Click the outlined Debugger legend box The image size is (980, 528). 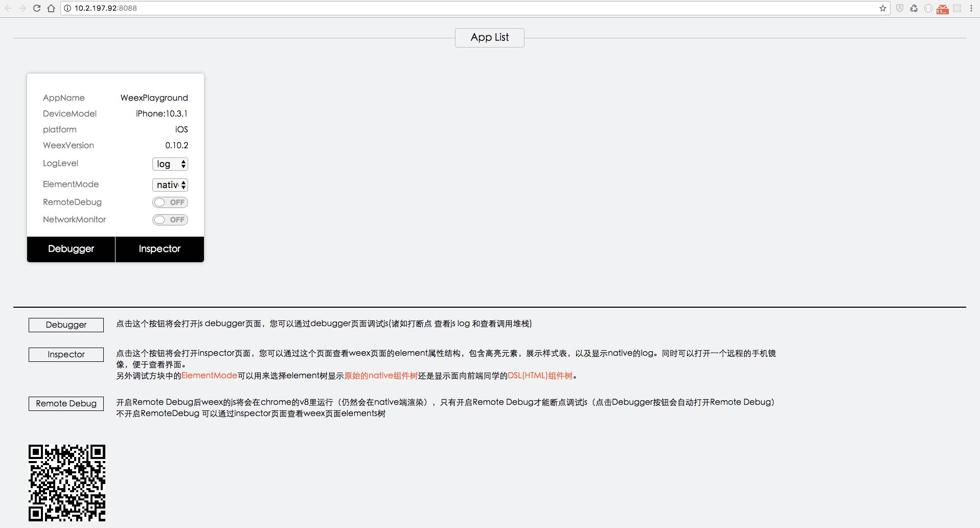point(66,325)
